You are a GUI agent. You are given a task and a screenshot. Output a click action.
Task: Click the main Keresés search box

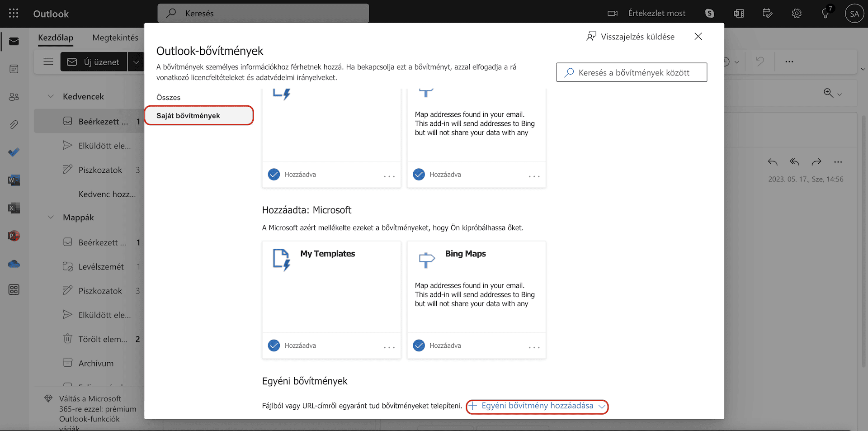[x=263, y=13]
